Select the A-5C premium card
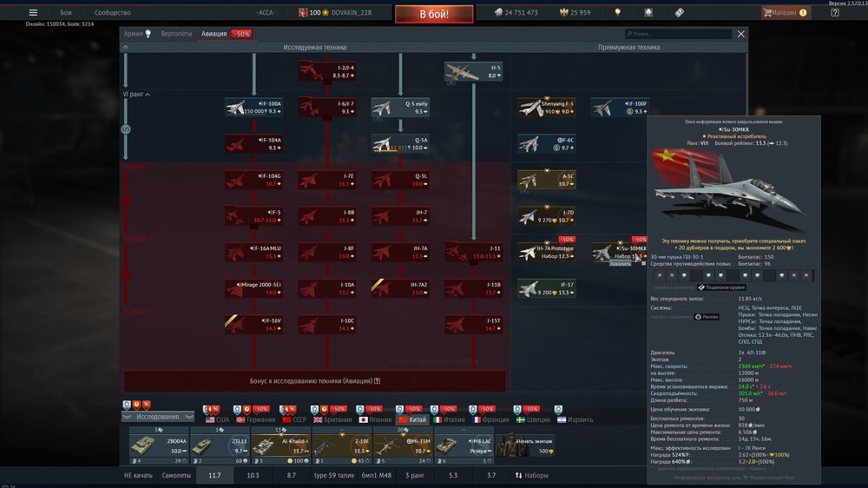This screenshot has height=488, width=868. [546, 180]
